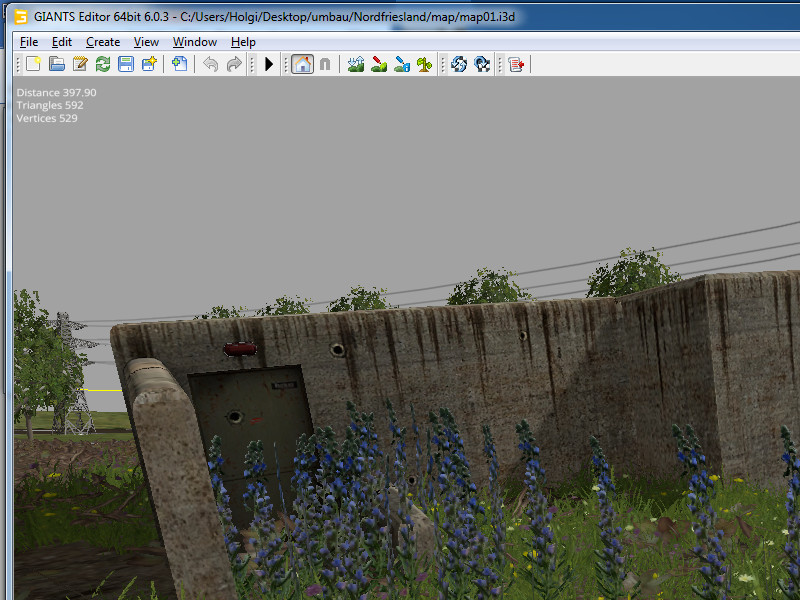Open the Create menu
The height and width of the screenshot is (600, 800).
tap(103, 42)
